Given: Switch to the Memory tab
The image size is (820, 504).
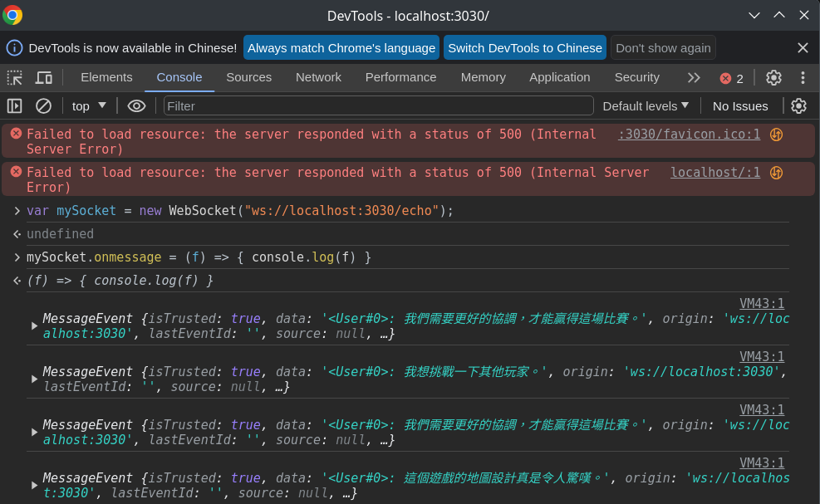Looking at the screenshot, I should pyautogui.click(x=484, y=77).
